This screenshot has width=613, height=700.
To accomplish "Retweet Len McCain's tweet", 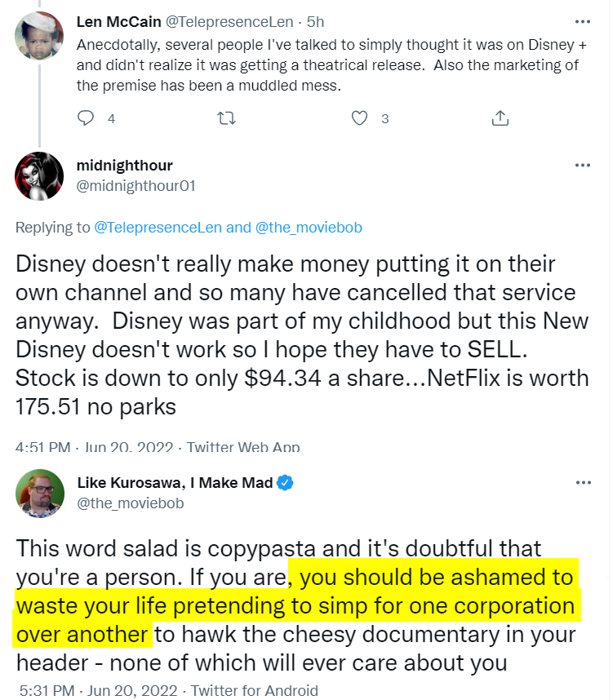I will pyautogui.click(x=226, y=118).
